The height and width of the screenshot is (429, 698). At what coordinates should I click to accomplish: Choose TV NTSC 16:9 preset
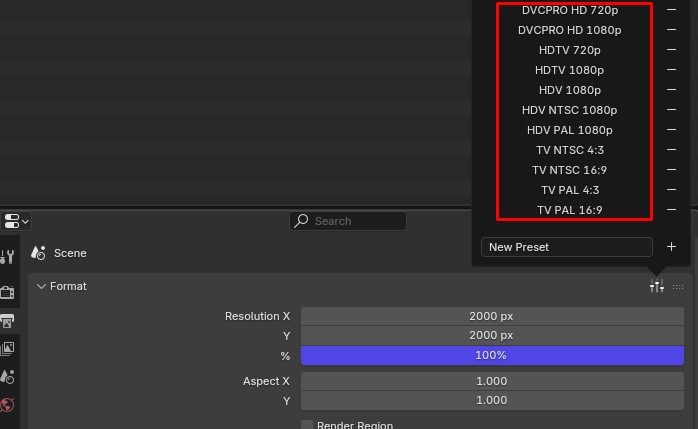(x=569, y=170)
